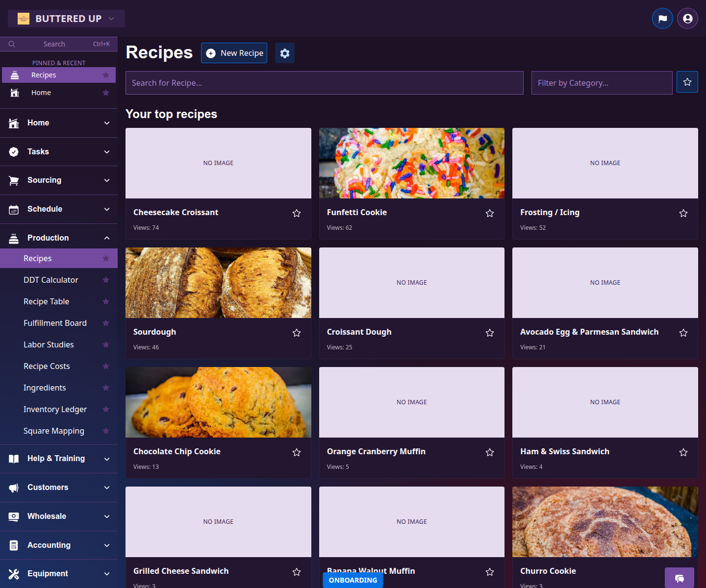Click the recipe settings gear button
Screen dimensions: 706x588
pyautogui.click(x=285, y=53)
